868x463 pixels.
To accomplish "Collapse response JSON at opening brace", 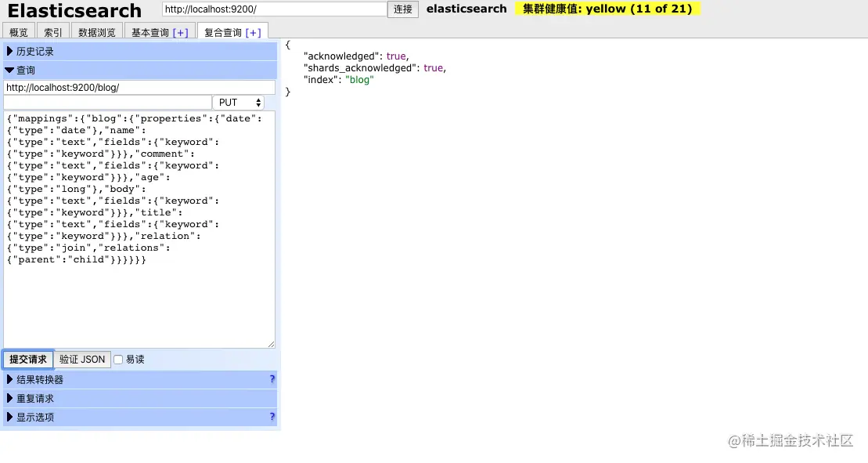I will 288,45.
